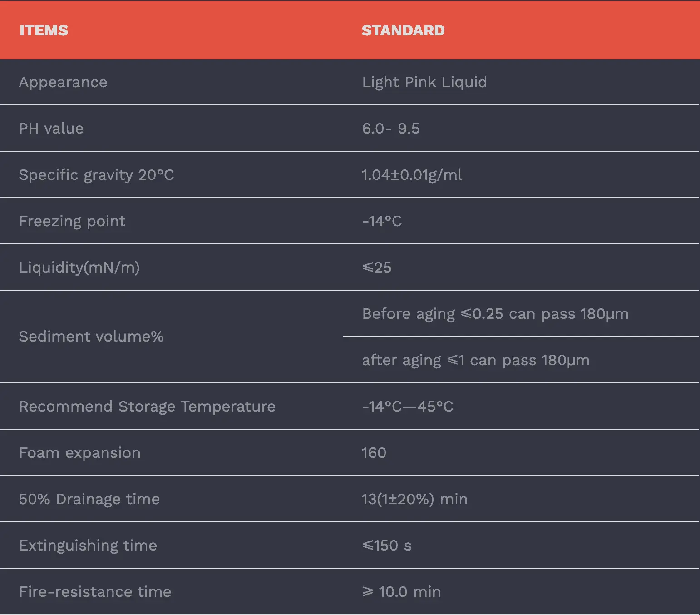Click the -14°C—45°C storage range
This screenshot has height=615, width=700.
pos(407,407)
